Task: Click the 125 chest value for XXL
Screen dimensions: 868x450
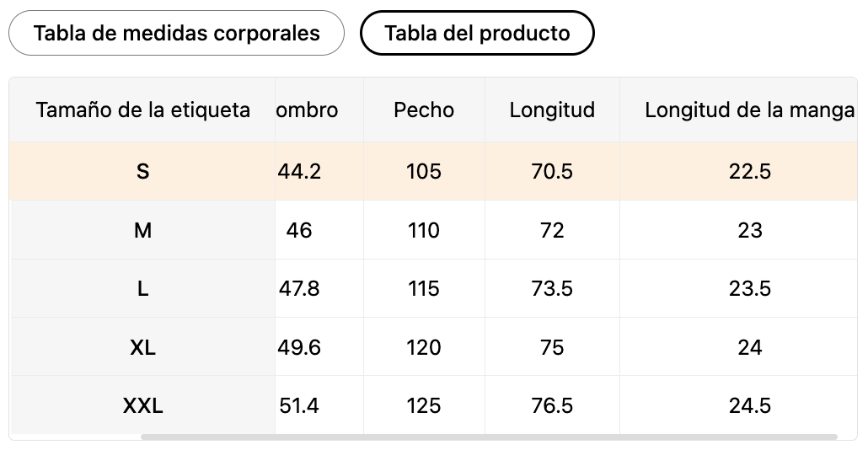Action: [424, 405]
